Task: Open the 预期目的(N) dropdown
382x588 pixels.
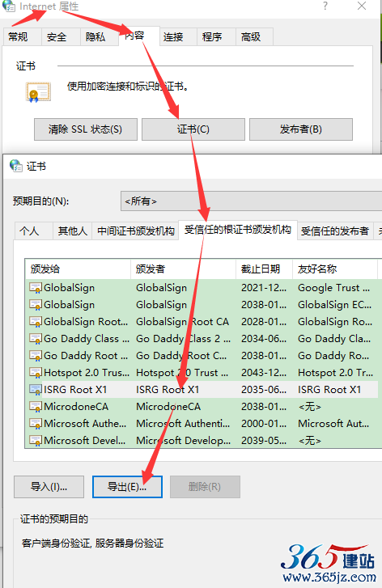Action: (x=252, y=201)
